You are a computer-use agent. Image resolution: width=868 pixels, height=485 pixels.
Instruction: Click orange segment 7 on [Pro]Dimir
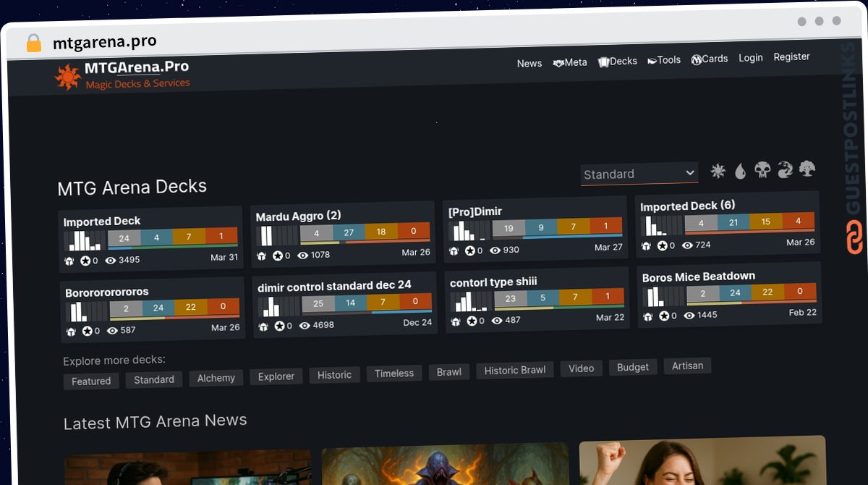point(574,227)
